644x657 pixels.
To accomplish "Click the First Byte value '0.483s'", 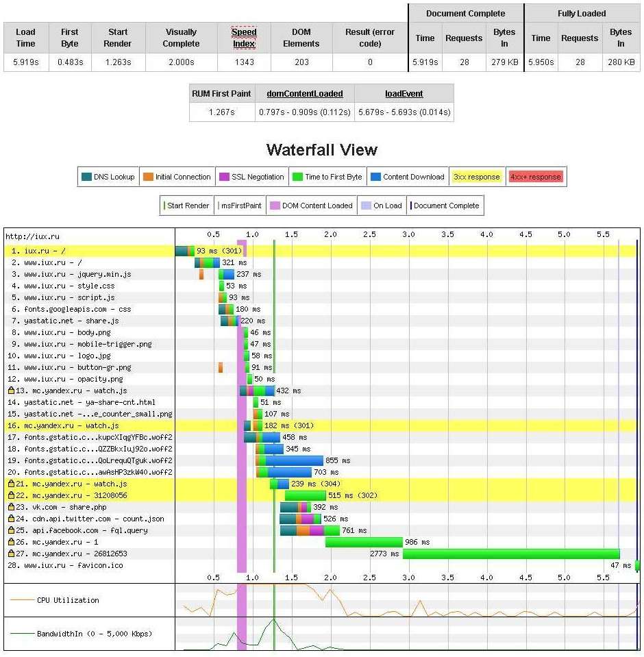I will pyautogui.click(x=71, y=62).
